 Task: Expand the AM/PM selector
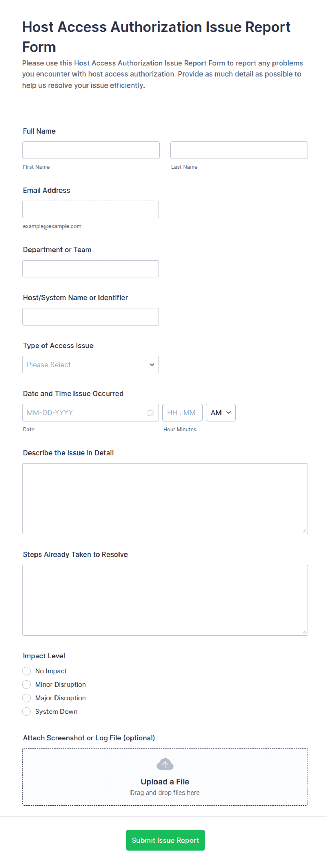pyautogui.click(x=221, y=413)
